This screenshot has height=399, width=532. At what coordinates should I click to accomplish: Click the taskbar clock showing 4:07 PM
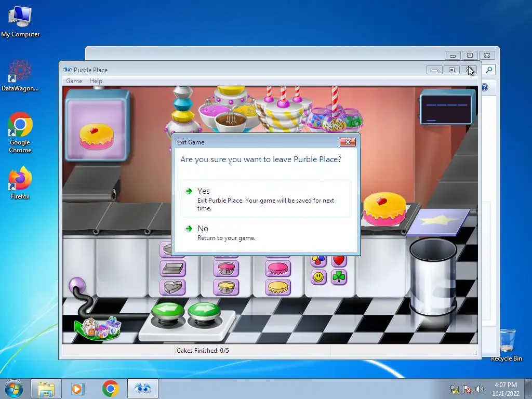[506, 389]
